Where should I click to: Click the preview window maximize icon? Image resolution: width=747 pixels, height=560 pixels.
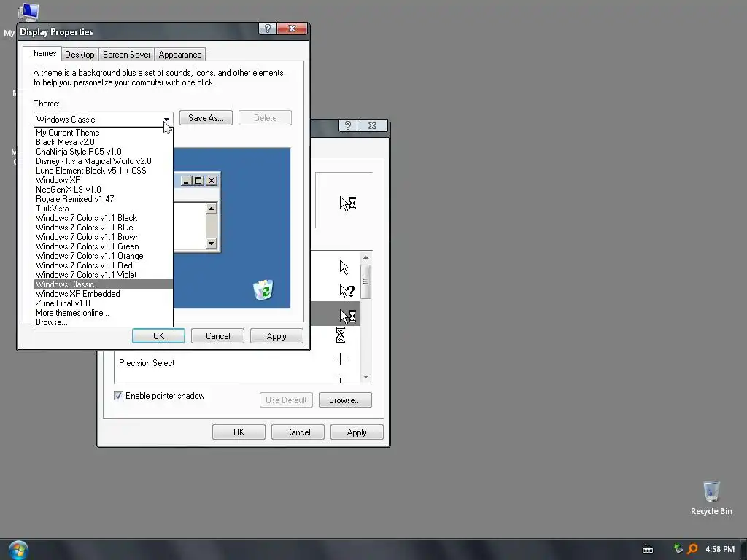pos(198,181)
